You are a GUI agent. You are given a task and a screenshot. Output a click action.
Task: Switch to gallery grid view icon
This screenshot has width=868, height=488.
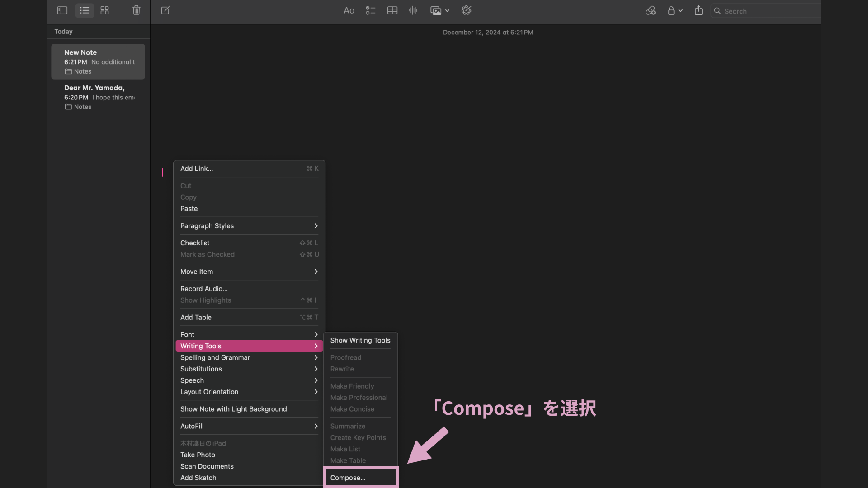104,10
